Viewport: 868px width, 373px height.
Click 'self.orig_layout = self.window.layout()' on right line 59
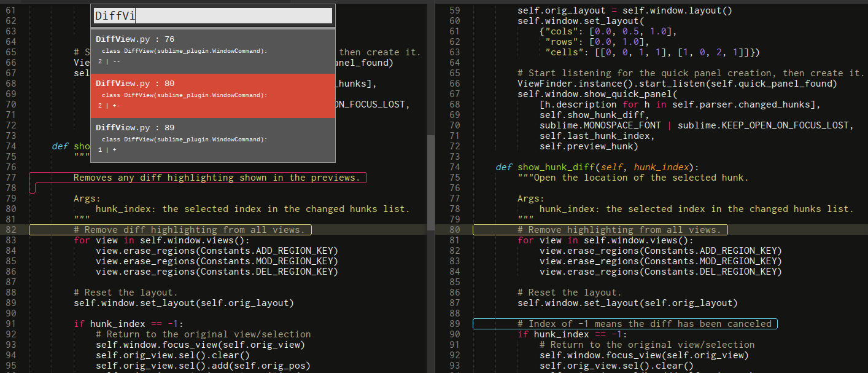tap(625, 10)
